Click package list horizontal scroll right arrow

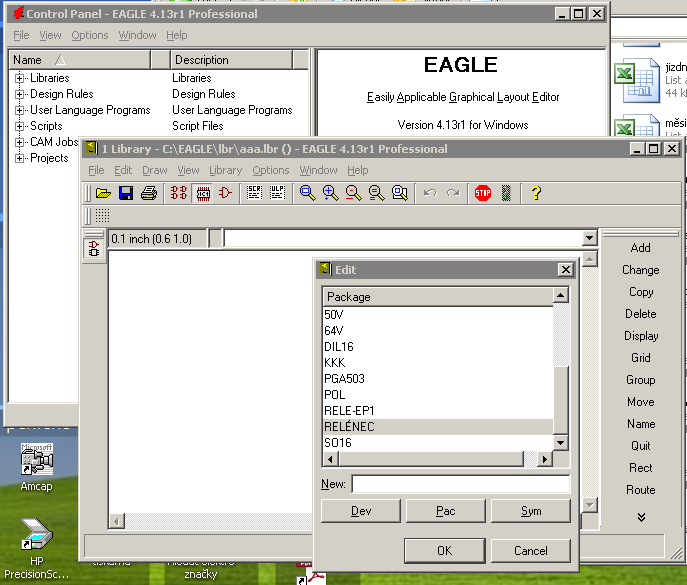[x=545, y=459]
